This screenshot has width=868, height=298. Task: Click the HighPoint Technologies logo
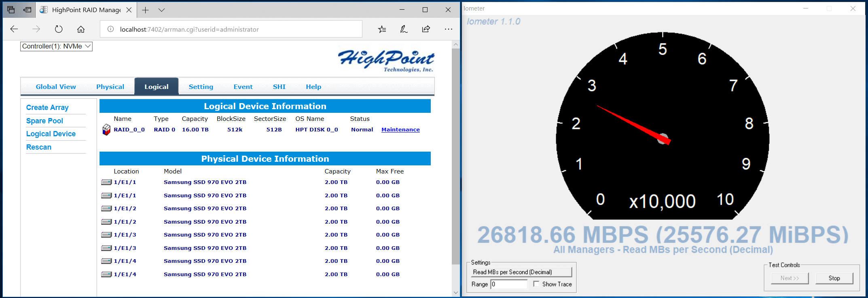point(386,61)
